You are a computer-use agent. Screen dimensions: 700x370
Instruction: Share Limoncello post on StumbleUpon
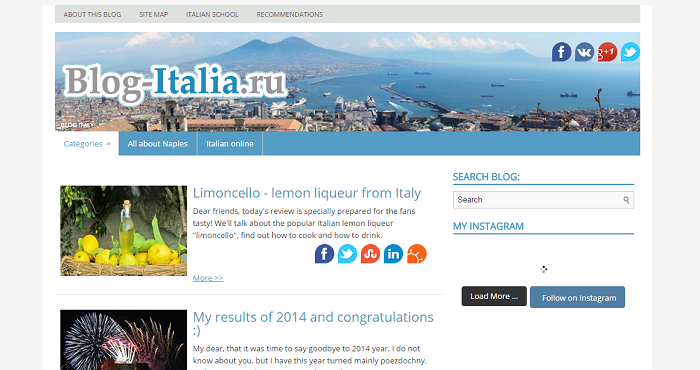tap(371, 254)
